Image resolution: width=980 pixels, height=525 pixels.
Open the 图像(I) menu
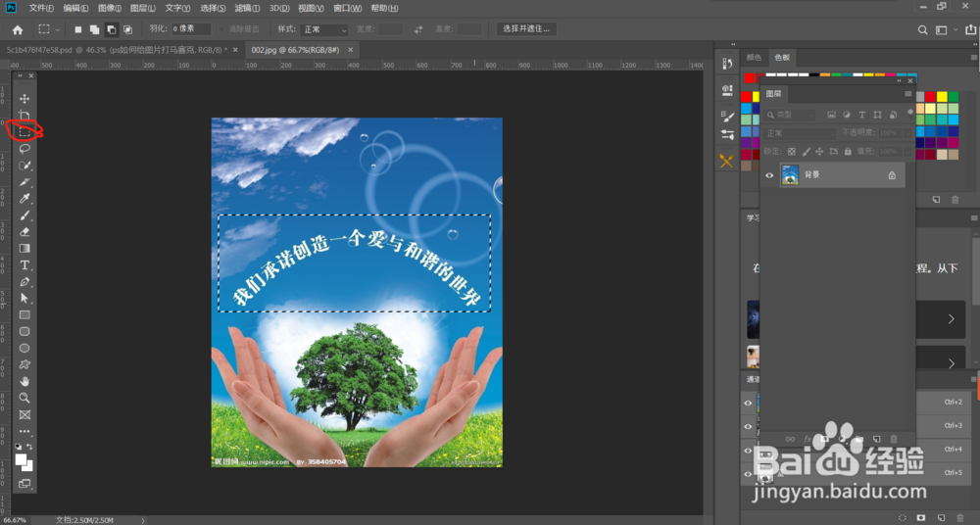click(110, 8)
